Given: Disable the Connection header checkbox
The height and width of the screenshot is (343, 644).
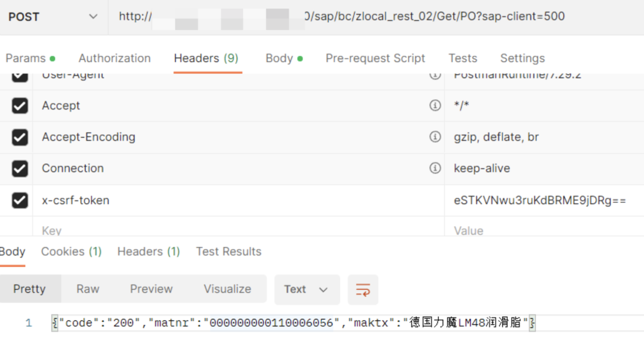Looking at the screenshot, I should [x=20, y=168].
